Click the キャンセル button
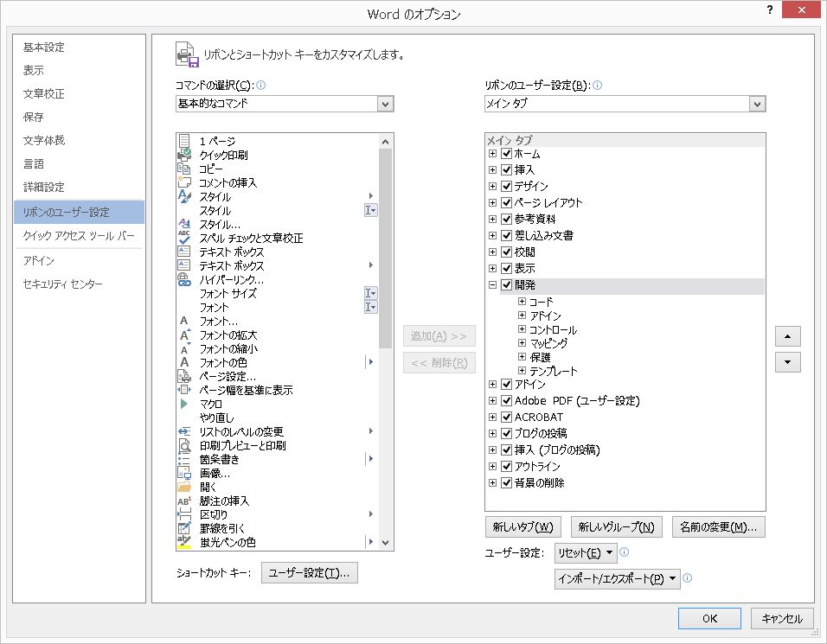 [782, 618]
